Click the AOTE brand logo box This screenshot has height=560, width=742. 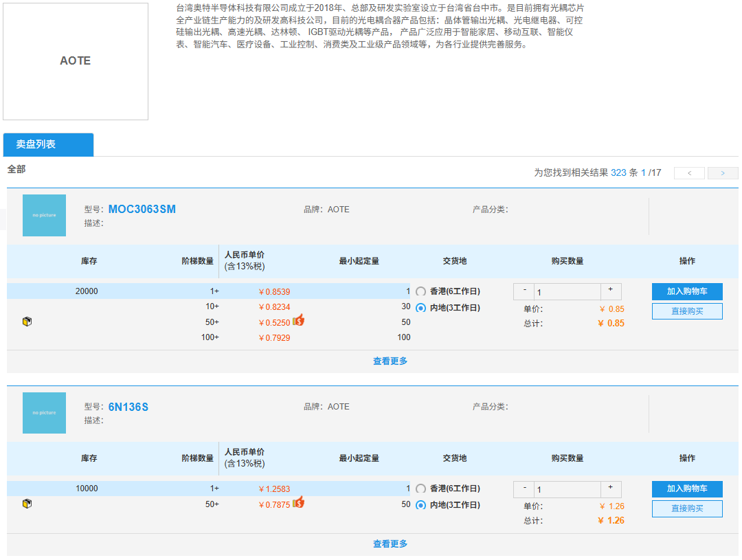click(x=76, y=61)
